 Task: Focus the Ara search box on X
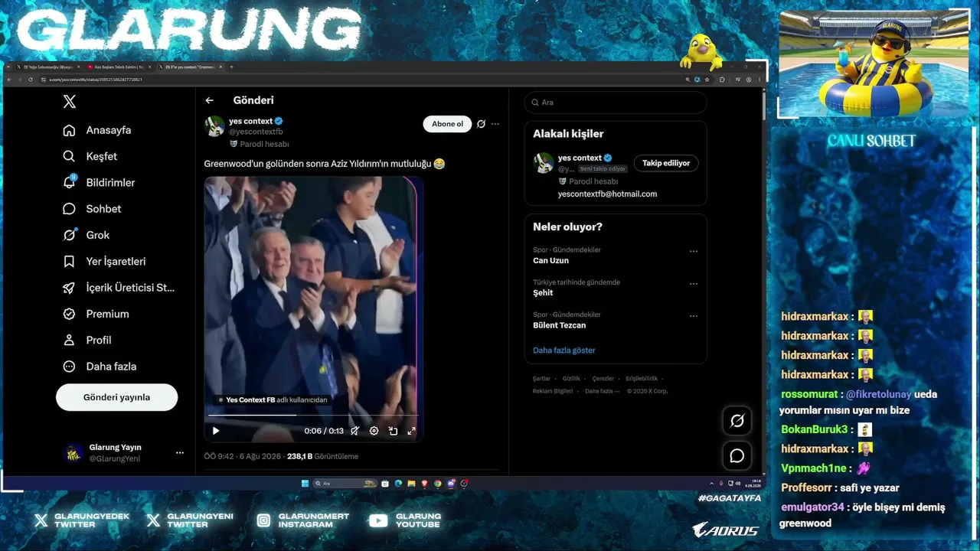click(x=616, y=103)
